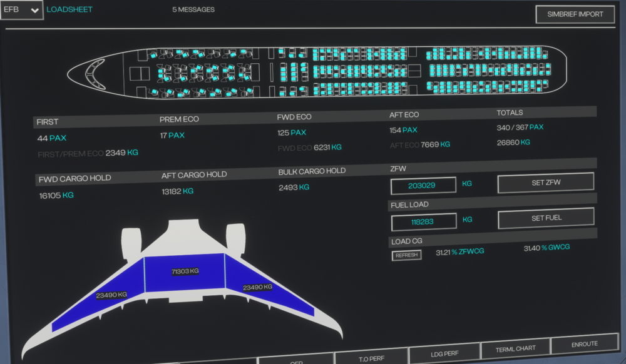
Task: Click the first class seating area
Action: point(196,73)
